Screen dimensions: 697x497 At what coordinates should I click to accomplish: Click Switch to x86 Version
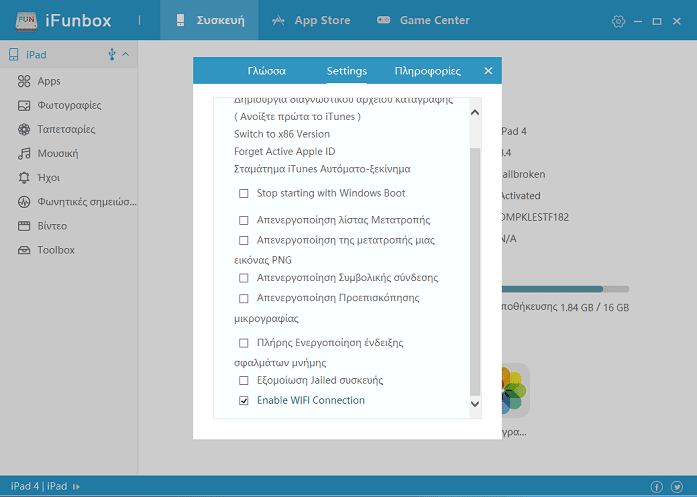(282, 134)
